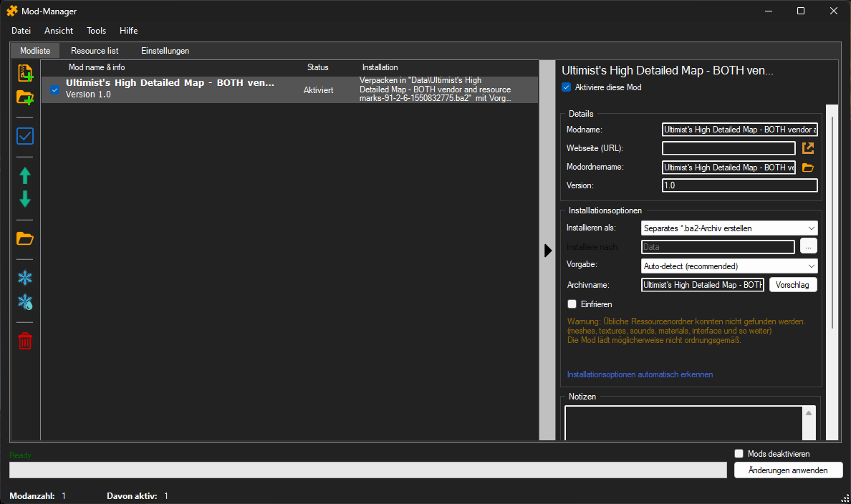The width and height of the screenshot is (851, 504).
Task: Select Ultimist's High Detailed Map mod row
Action: 290,89
